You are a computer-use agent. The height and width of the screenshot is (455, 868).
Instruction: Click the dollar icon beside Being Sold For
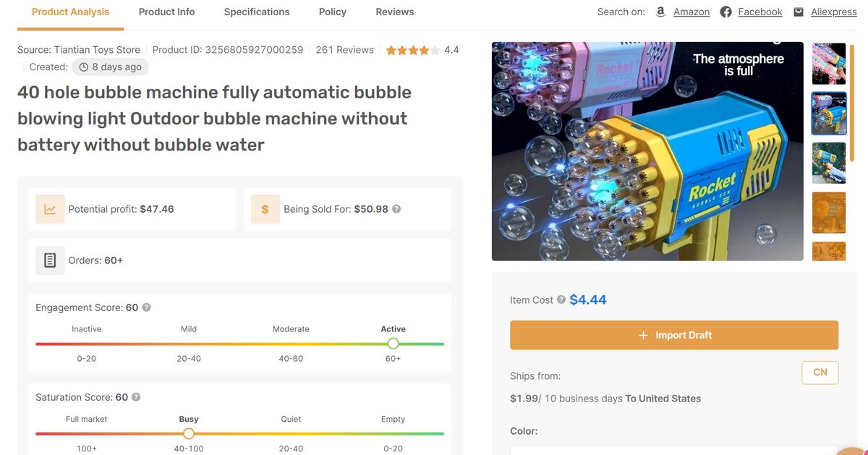coord(265,208)
